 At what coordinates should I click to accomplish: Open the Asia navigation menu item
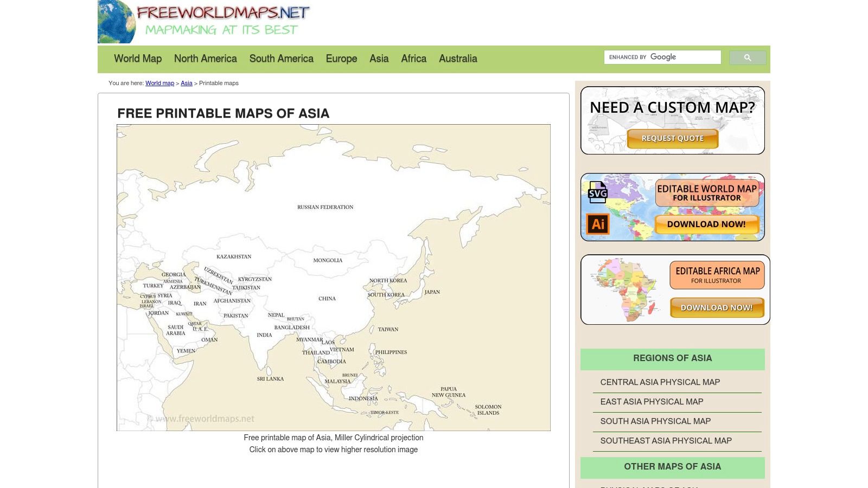coord(379,59)
